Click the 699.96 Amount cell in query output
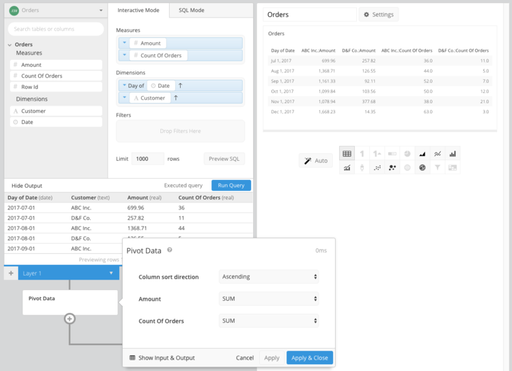The height and width of the screenshot is (371, 512). point(136,208)
